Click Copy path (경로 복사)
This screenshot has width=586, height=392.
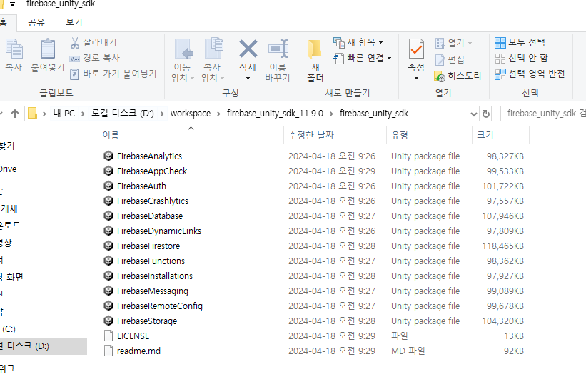[x=95, y=58]
